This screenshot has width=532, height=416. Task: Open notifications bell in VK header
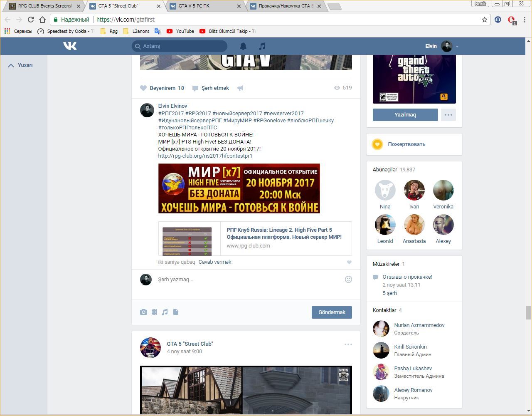tap(243, 46)
